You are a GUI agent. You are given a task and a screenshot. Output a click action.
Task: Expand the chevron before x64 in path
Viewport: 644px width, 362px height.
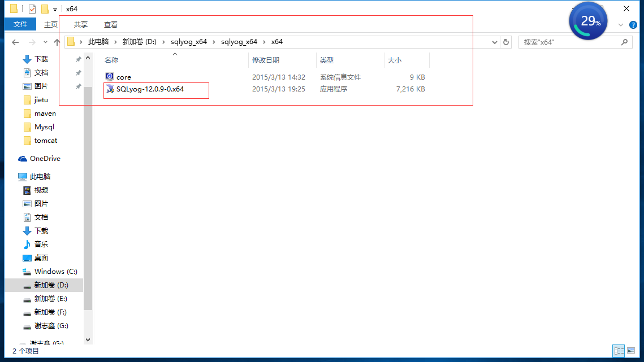point(264,42)
